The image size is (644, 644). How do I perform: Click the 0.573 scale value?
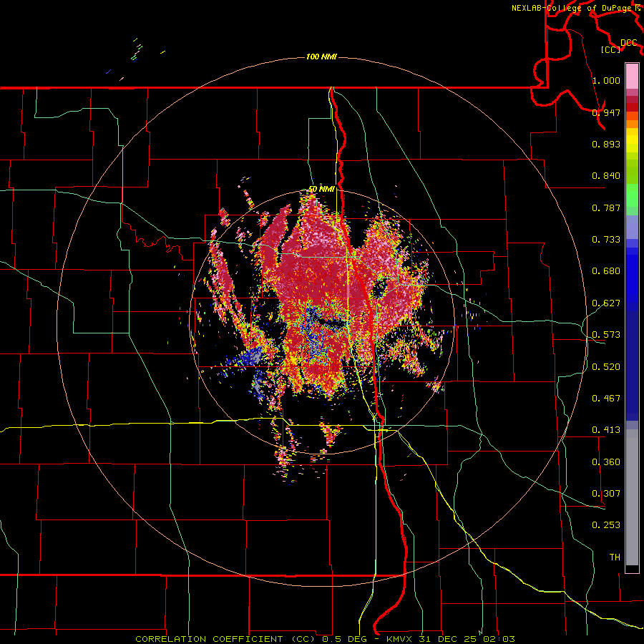pyautogui.click(x=606, y=335)
